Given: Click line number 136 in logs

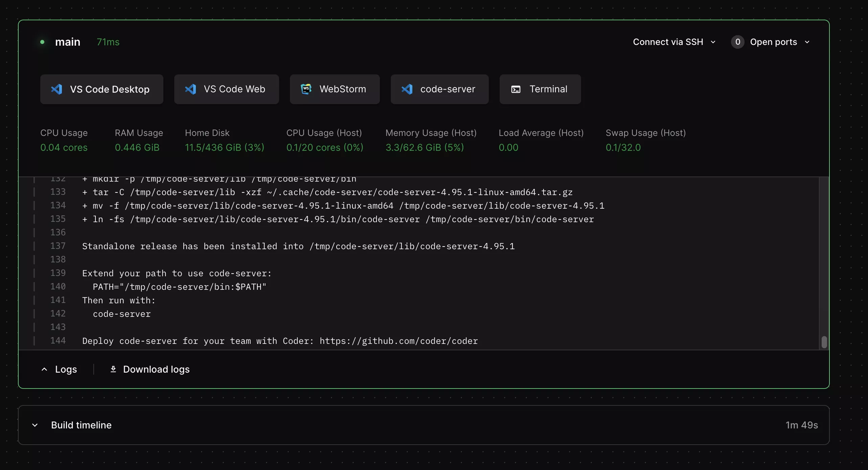Looking at the screenshot, I should [x=58, y=233].
